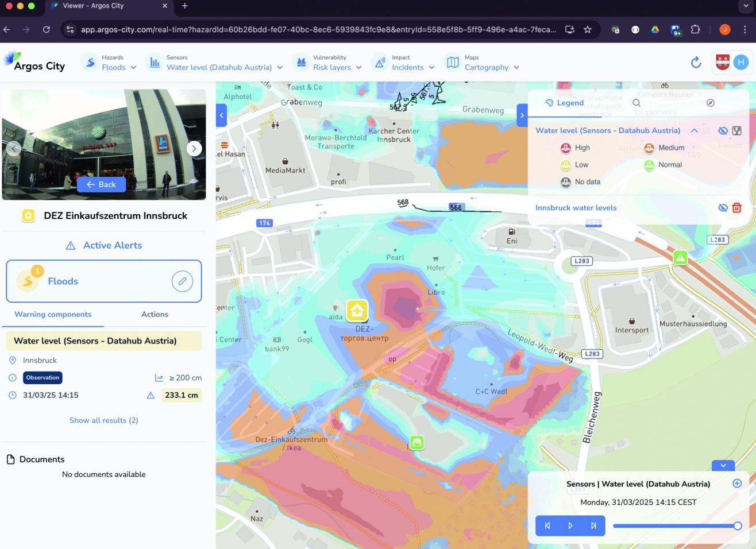Open the H user avatar menu
756x549 pixels.
click(x=741, y=63)
